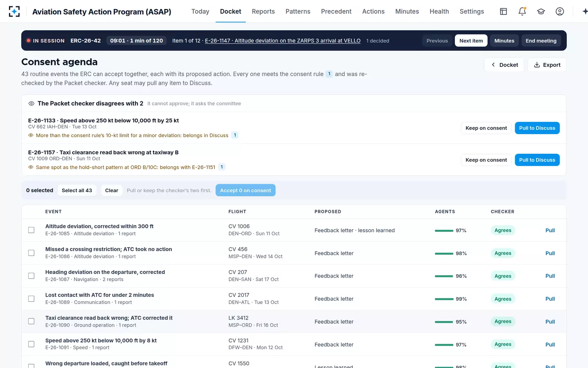This screenshot has height=368, width=588.
Task: Click the footnote 1 badge on E-26-1157 note
Action: [222, 167]
